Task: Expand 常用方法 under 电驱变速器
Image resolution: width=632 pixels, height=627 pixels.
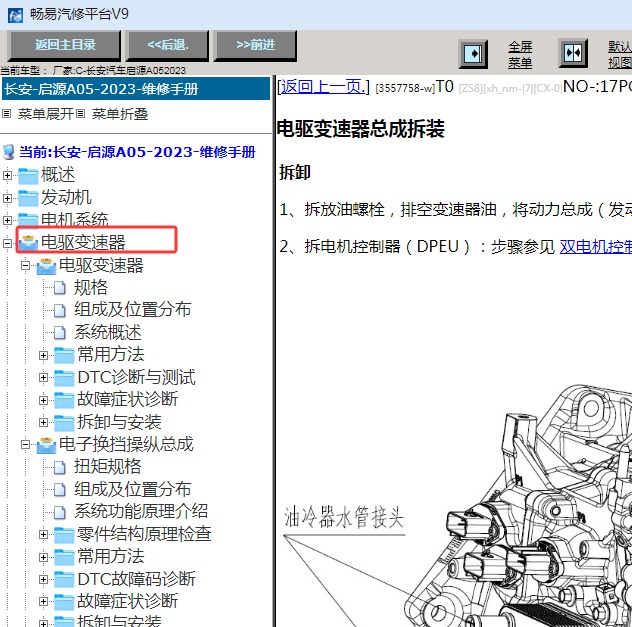Action: [44, 355]
